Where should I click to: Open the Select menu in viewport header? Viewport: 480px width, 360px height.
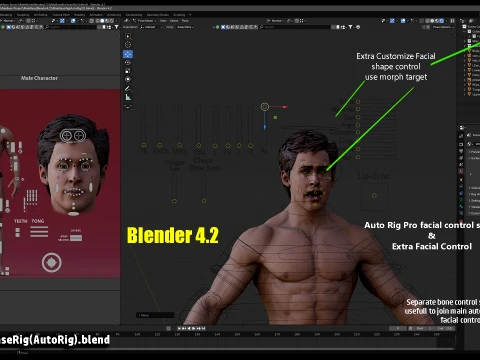pos(174,21)
